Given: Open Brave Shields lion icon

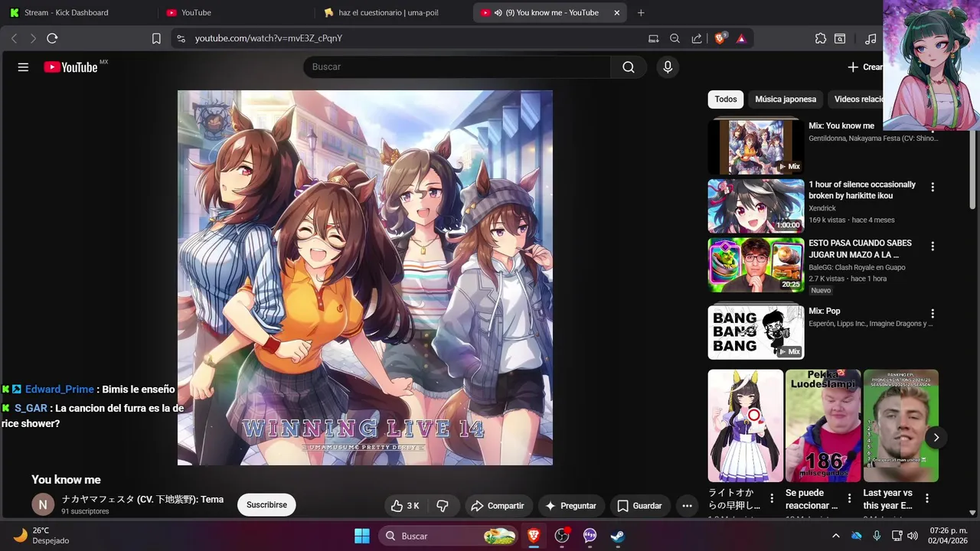Looking at the screenshot, I should [720, 38].
